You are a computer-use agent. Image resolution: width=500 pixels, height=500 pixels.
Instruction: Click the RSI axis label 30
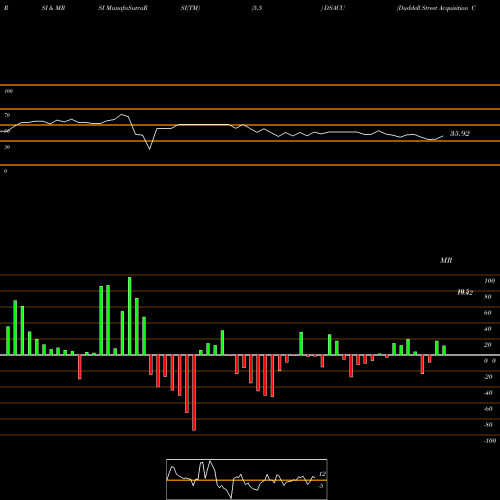[7, 147]
